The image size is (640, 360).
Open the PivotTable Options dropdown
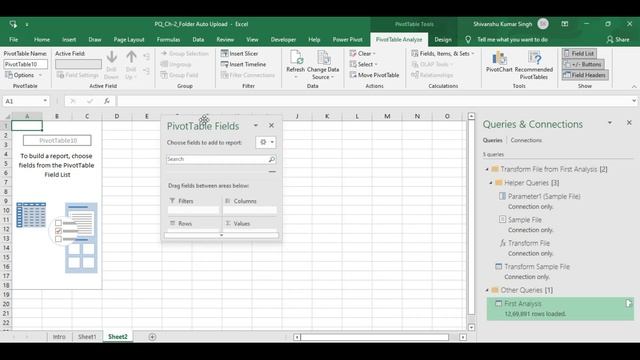pyautogui.click(x=23, y=75)
